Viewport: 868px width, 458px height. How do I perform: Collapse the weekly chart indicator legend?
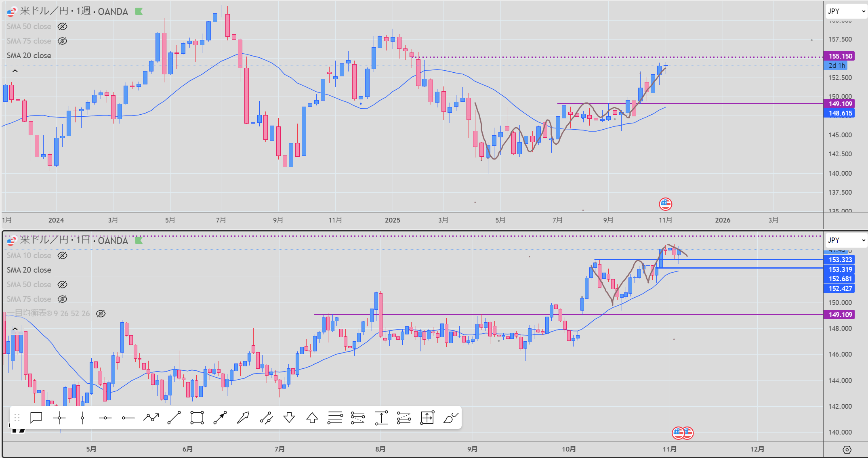[x=15, y=71]
